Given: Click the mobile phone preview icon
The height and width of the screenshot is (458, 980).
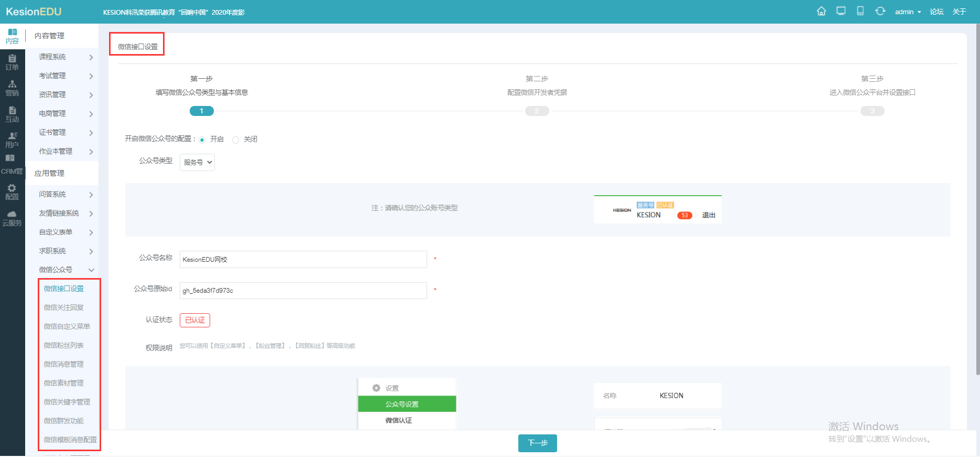Looking at the screenshot, I should pos(861,11).
